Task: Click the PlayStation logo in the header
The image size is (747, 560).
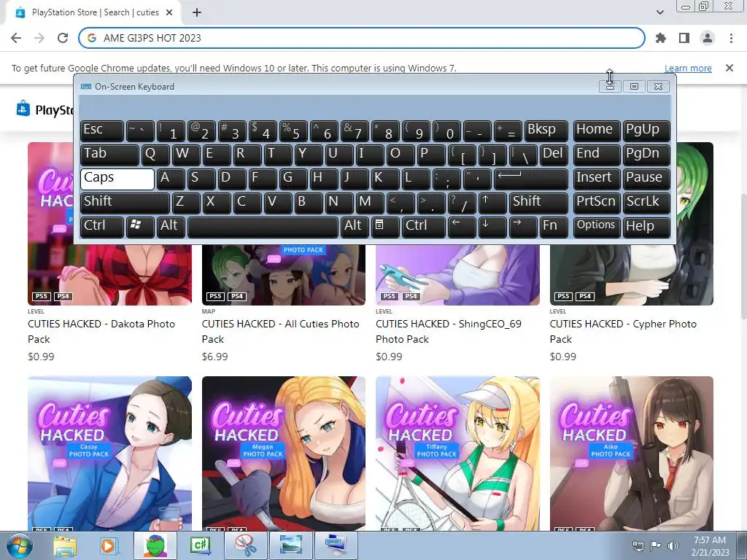Action: (23, 109)
